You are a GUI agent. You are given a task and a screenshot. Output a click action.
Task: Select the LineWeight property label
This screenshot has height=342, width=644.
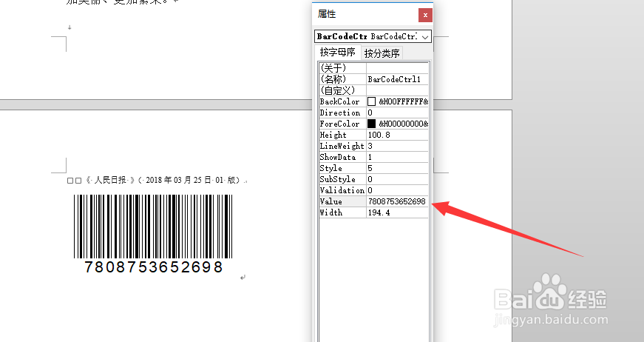point(342,146)
